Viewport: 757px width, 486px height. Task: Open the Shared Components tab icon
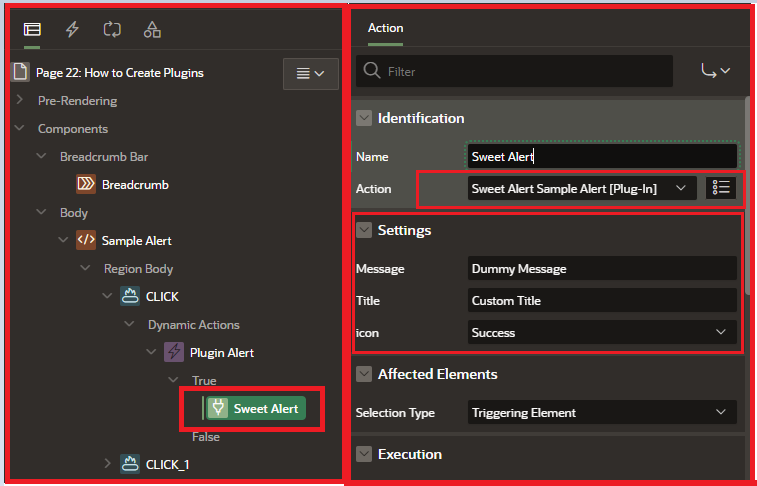[x=152, y=29]
